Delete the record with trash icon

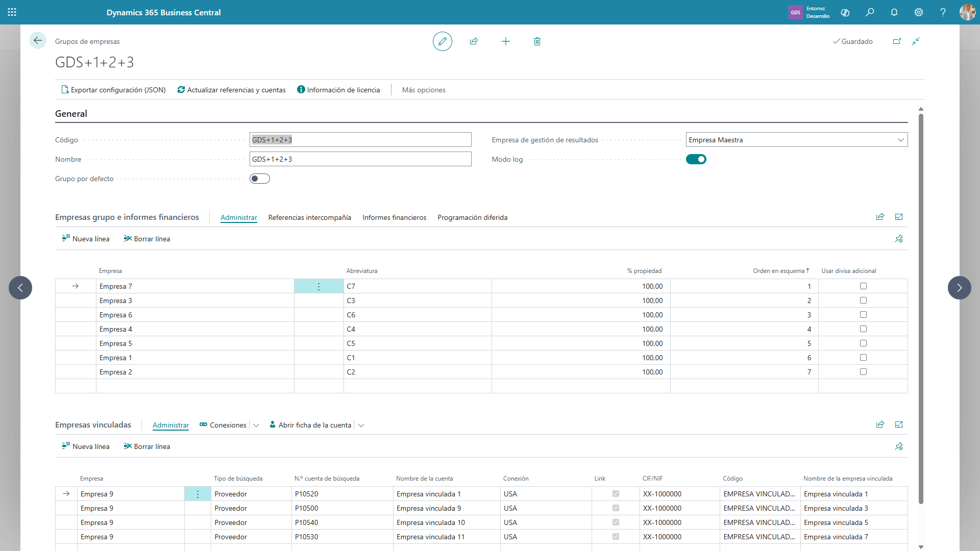coord(537,41)
